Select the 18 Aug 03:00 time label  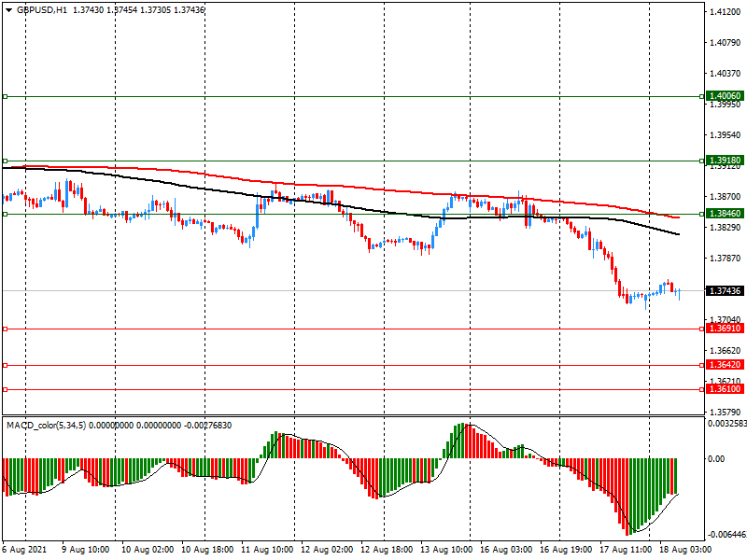coord(685,550)
